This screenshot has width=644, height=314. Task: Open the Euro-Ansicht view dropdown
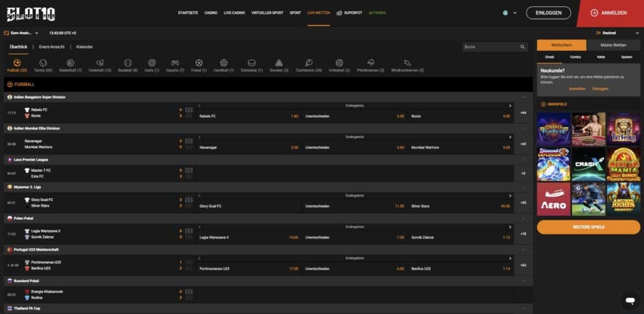coord(21,33)
